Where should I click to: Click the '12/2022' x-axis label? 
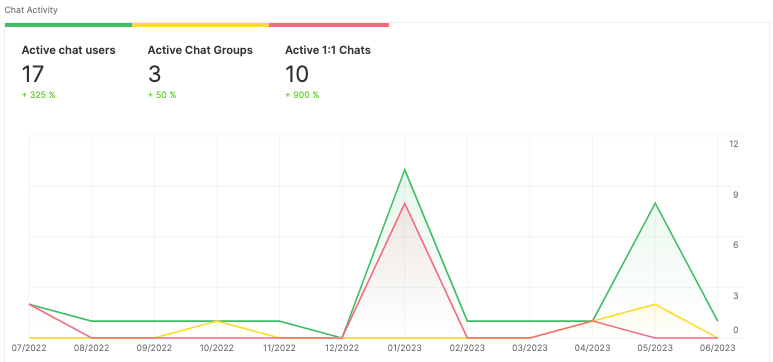click(x=342, y=348)
